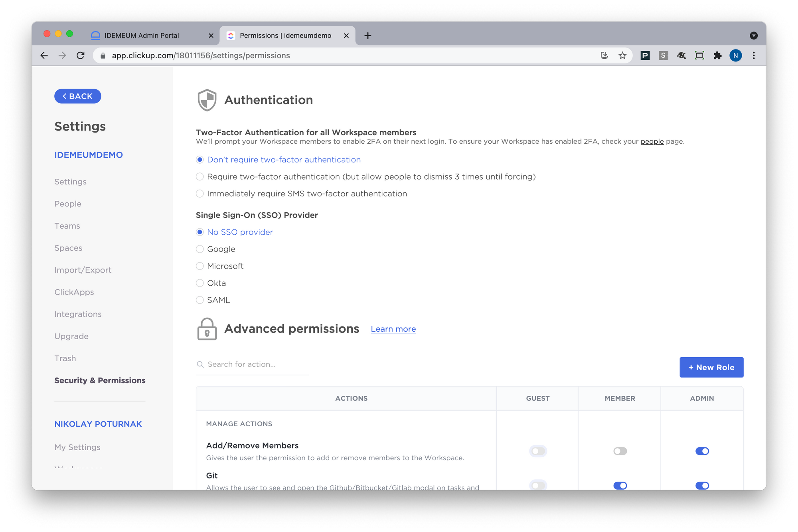Open Chrome's three-dot menu
The image size is (798, 532).
point(754,55)
